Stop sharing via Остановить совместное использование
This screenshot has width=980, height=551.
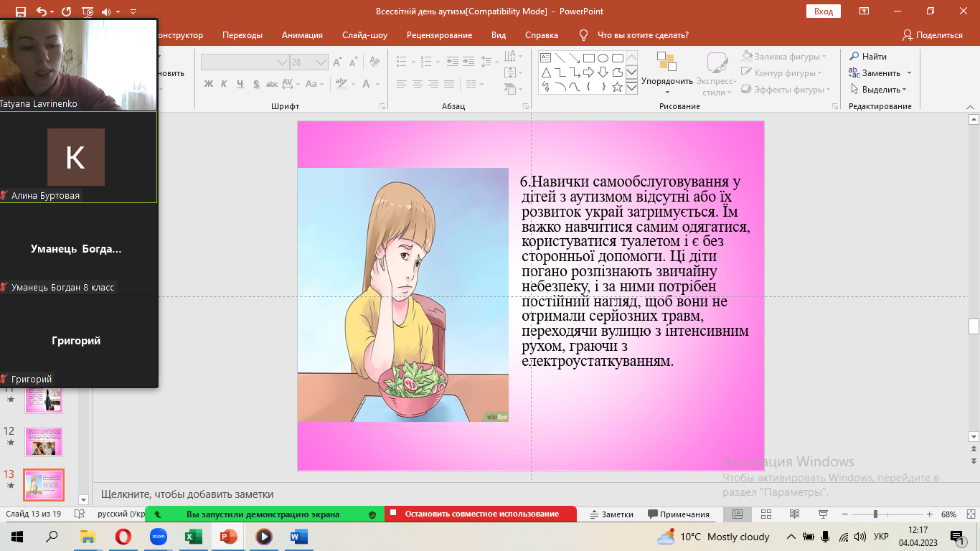481,514
